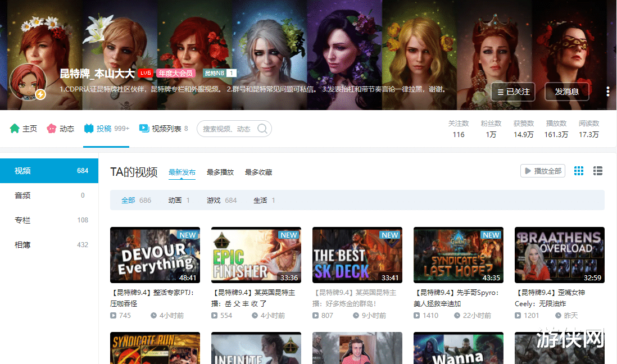Filter by 生活 category

[x=265, y=201]
